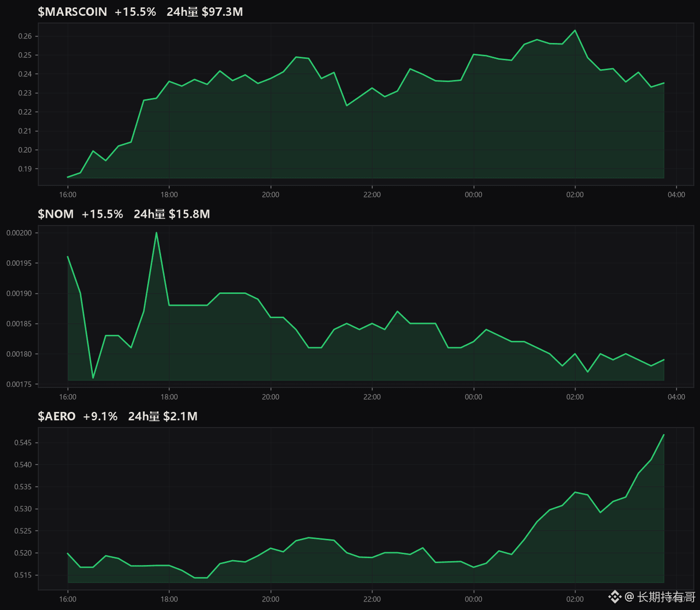Click the 20:00 label on AERO chart
This screenshot has width=700, height=610.
coord(270,599)
